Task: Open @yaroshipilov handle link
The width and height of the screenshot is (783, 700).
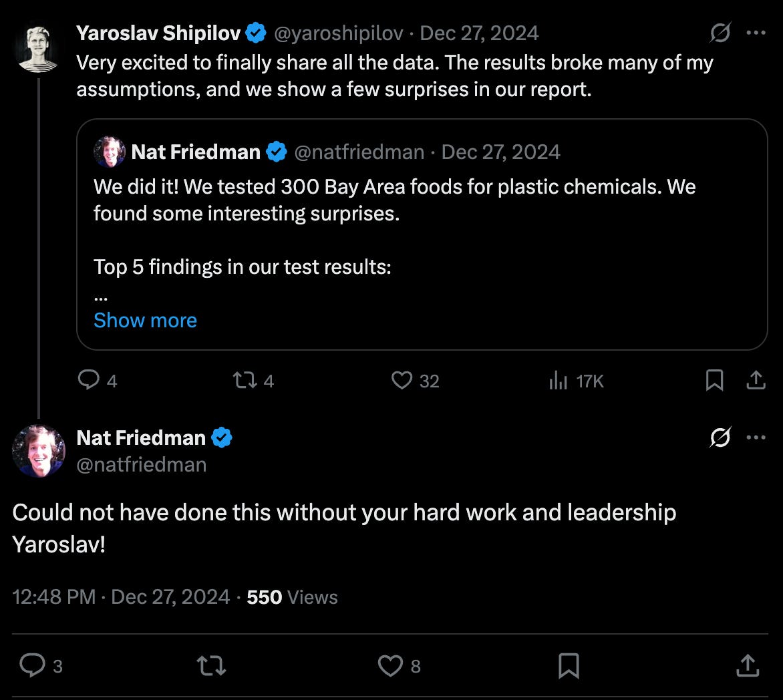Action: (339, 33)
